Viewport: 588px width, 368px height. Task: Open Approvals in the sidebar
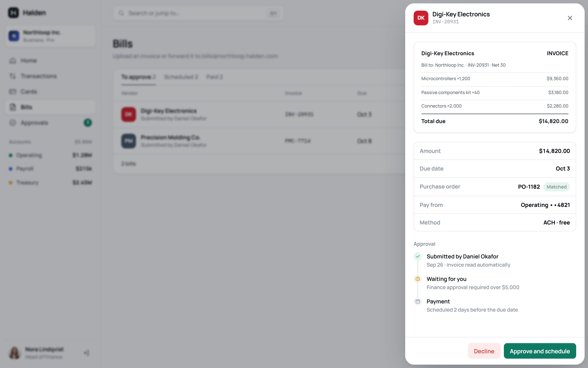pos(50,123)
